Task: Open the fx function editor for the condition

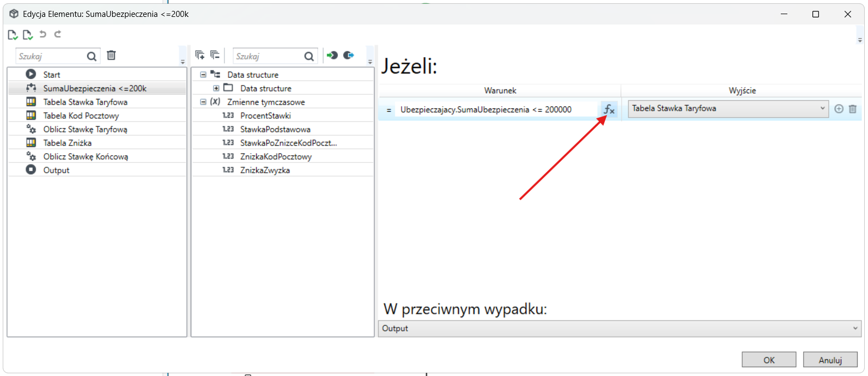Action: click(609, 110)
